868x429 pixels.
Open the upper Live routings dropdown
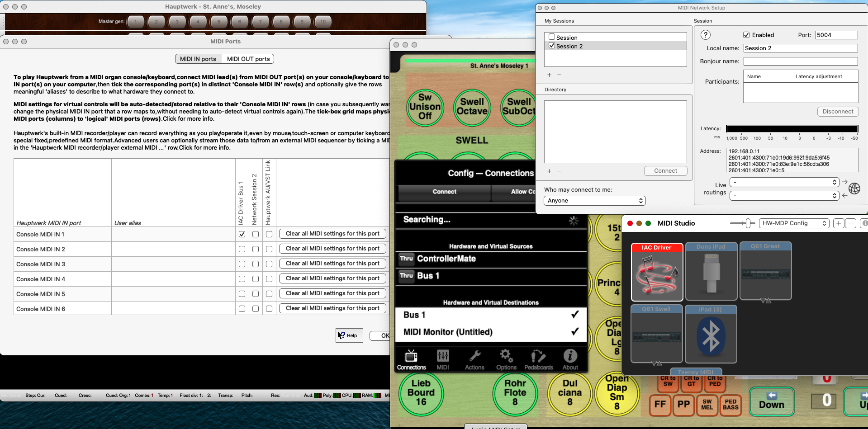coord(784,182)
